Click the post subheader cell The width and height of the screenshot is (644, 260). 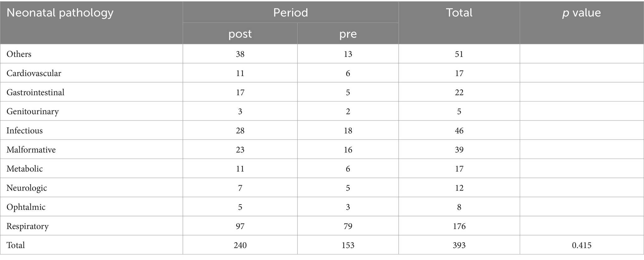240,34
